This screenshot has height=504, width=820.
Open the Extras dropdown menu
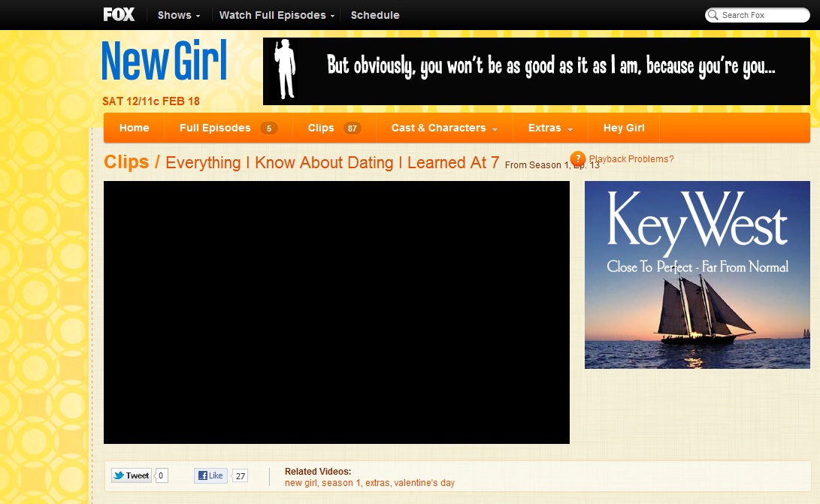[550, 128]
